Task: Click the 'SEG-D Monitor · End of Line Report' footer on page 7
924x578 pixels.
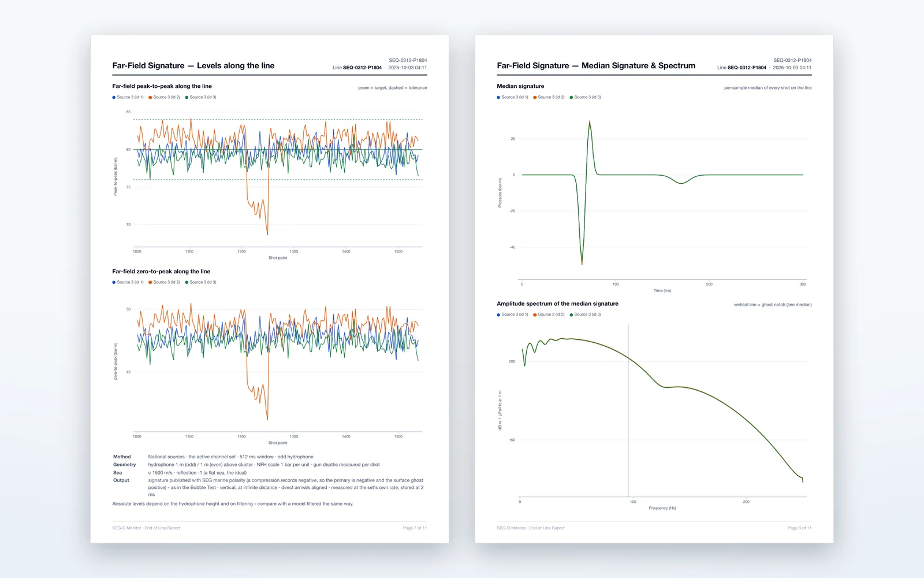Action: point(146,528)
